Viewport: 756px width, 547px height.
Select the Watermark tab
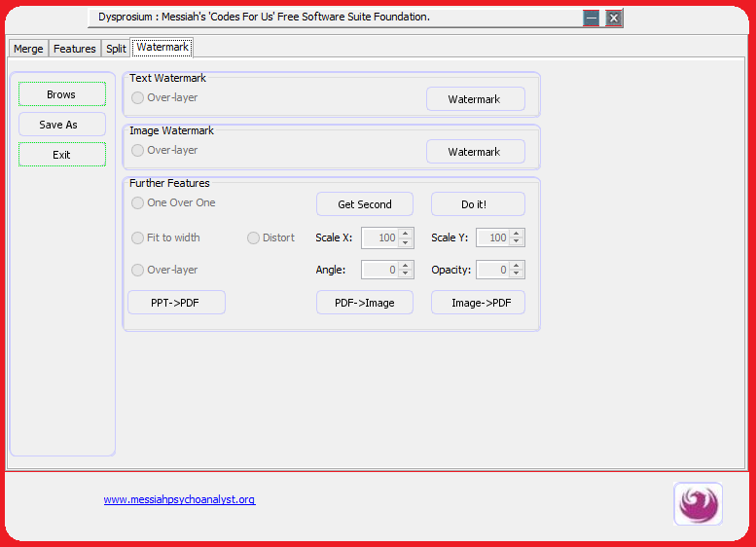(162, 48)
